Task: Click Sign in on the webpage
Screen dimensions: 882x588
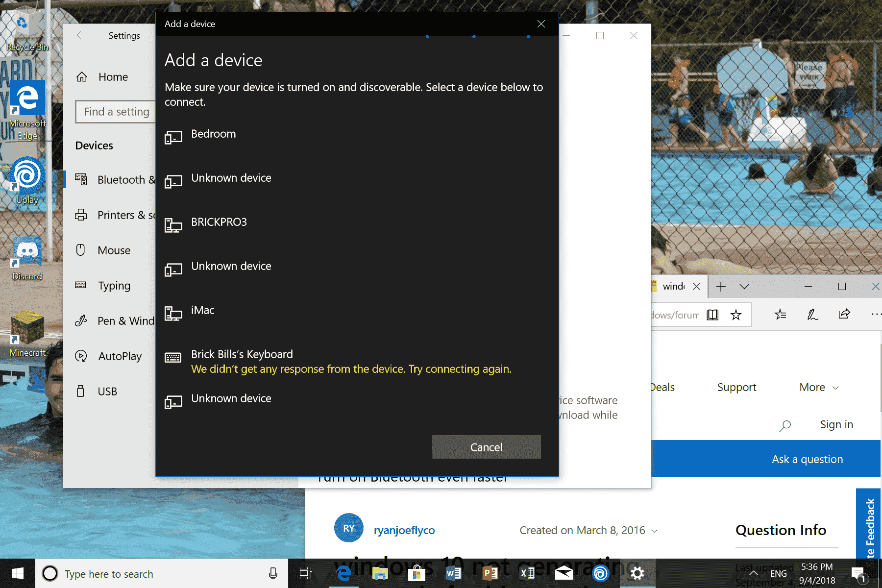Action: coord(836,424)
